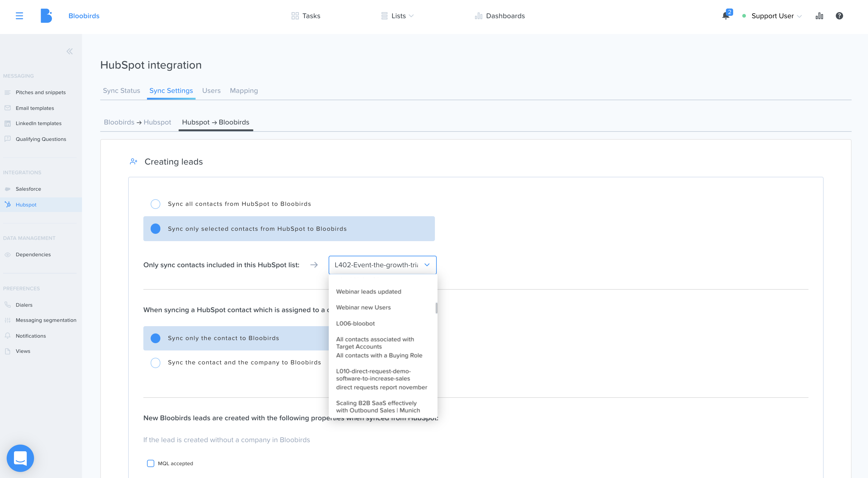Click the dropdown list scrollbar thumb
This screenshot has height=478, width=868.
[x=437, y=308]
